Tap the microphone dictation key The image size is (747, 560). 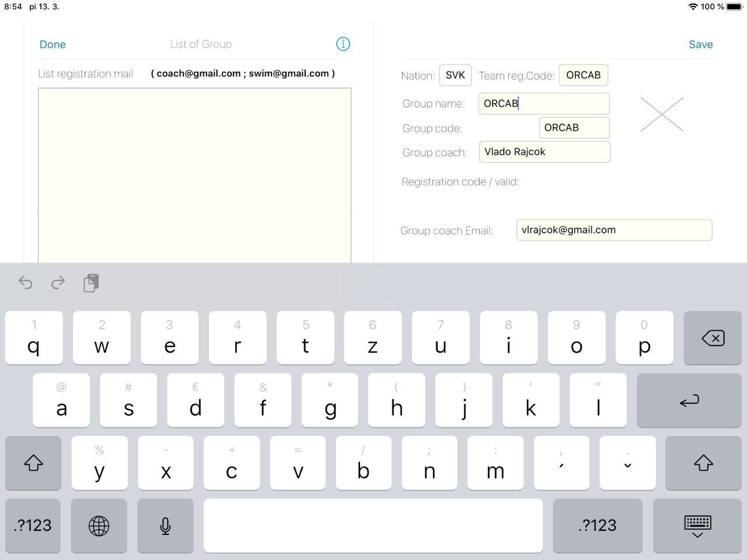pyautogui.click(x=165, y=526)
